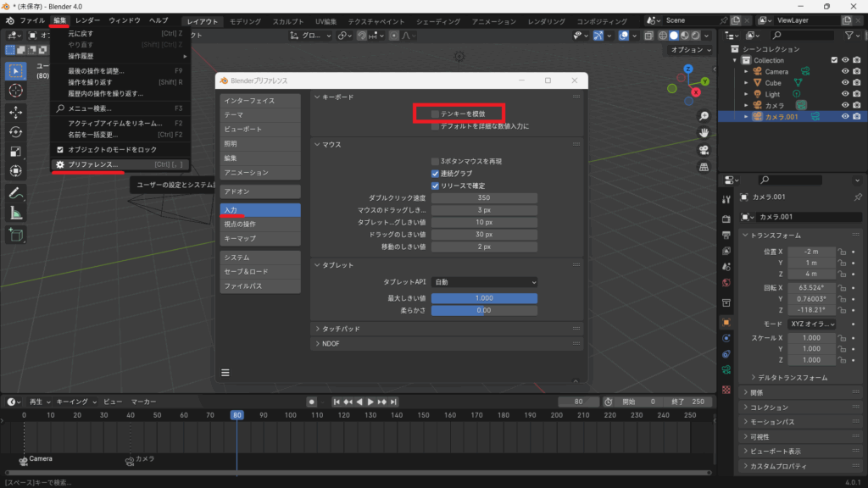Select the Annotate pencil tool
The height and width of the screenshot is (488, 868).
point(16,192)
